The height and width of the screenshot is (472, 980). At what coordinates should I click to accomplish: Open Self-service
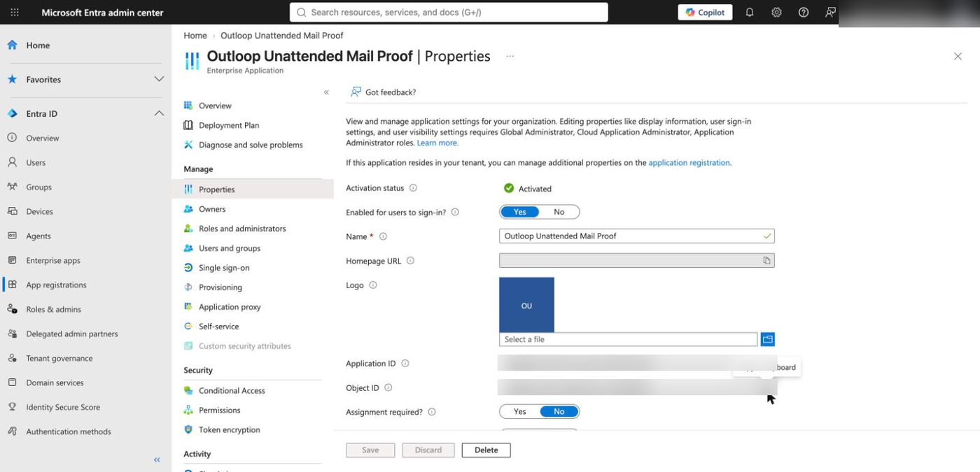pos(218,327)
